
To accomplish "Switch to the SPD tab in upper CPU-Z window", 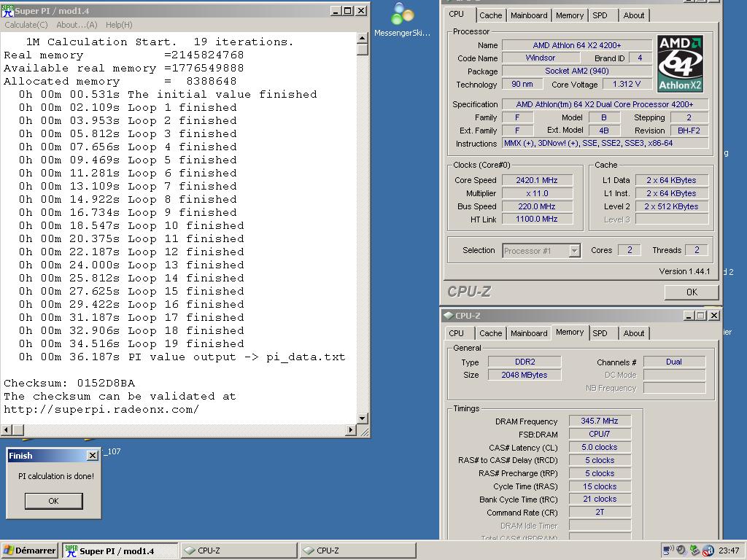I will (x=600, y=15).
